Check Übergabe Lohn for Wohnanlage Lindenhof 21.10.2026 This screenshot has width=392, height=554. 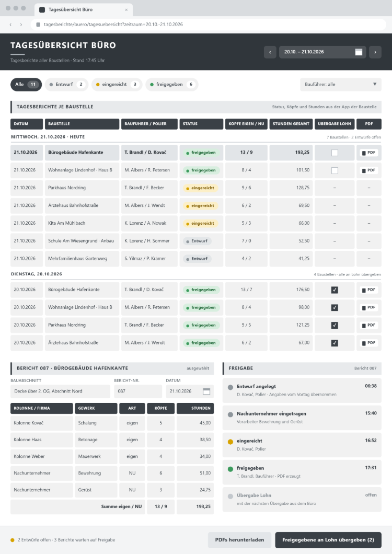pyautogui.click(x=335, y=170)
